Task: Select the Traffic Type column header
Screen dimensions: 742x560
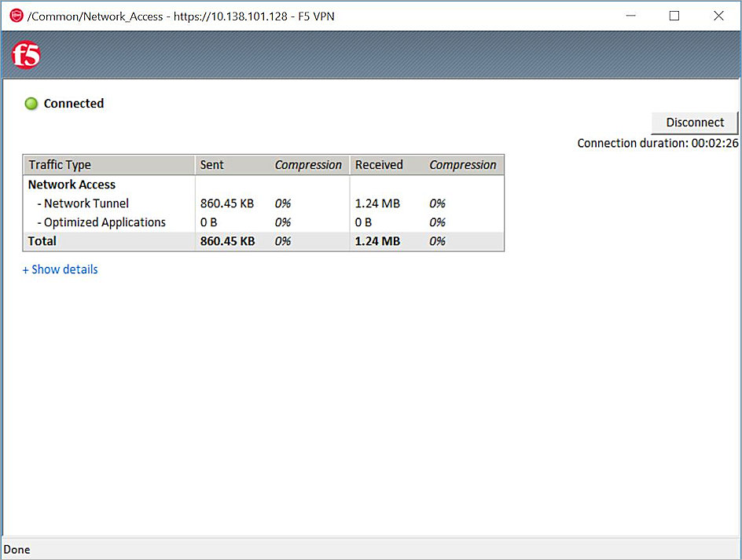Action: [60, 165]
